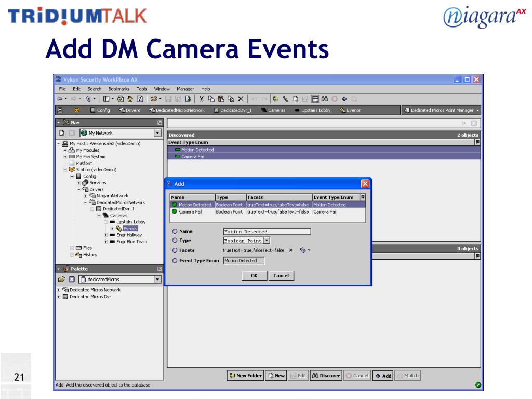This screenshot has height=399, width=532.
Task: Click the My Host computer icon in path bar
Action: (60, 110)
